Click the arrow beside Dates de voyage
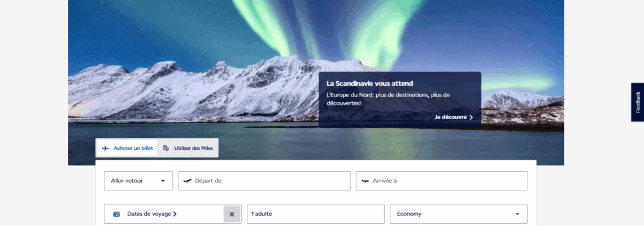 pos(175,214)
